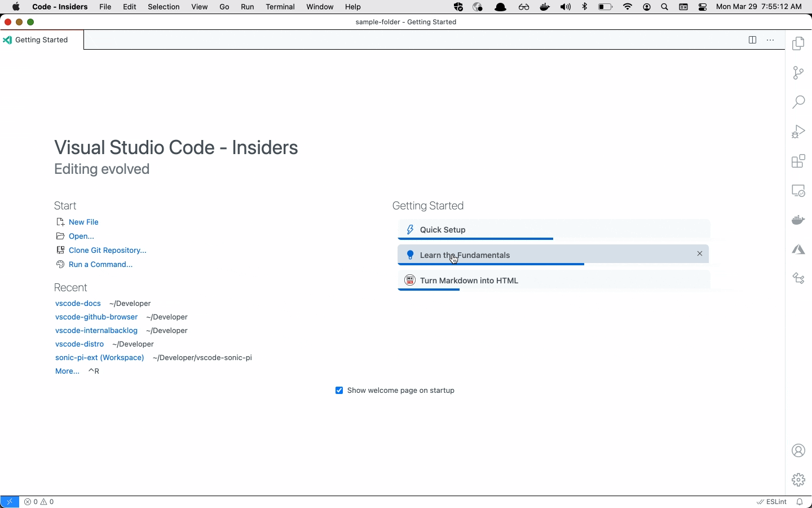Click the split editor right button
This screenshot has width=812, height=508.
[753, 40]
